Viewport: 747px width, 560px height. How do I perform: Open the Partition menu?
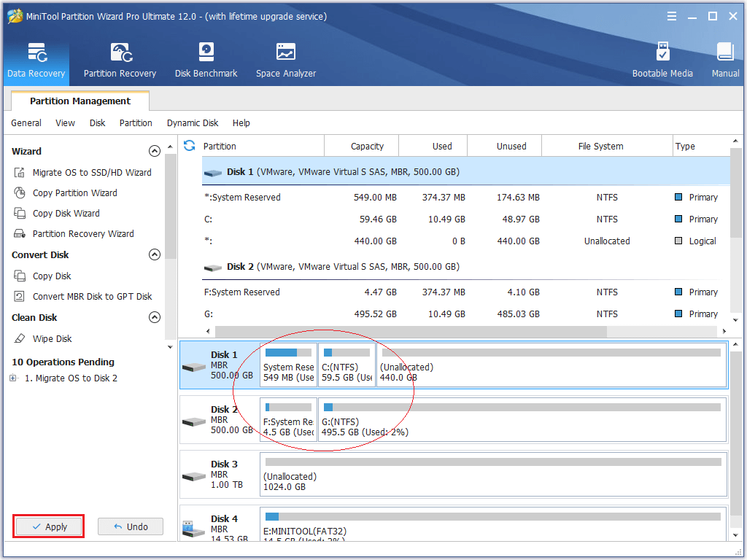point(136,123)
